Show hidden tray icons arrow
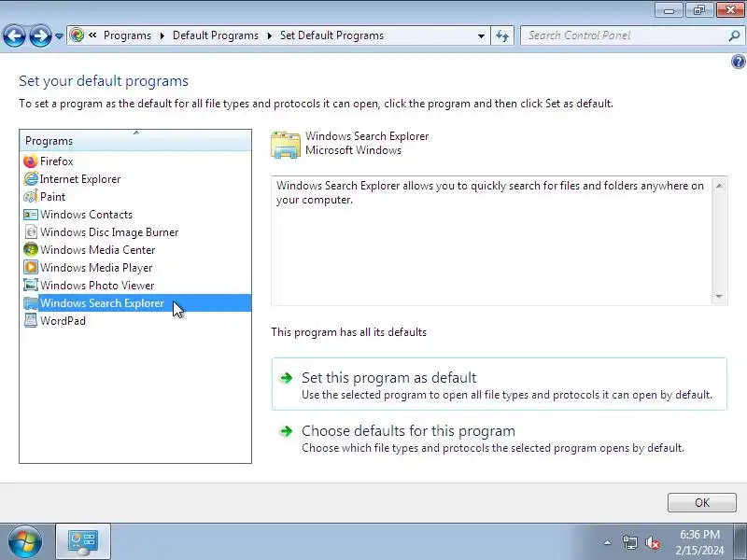747x560 pixels. 608,542
